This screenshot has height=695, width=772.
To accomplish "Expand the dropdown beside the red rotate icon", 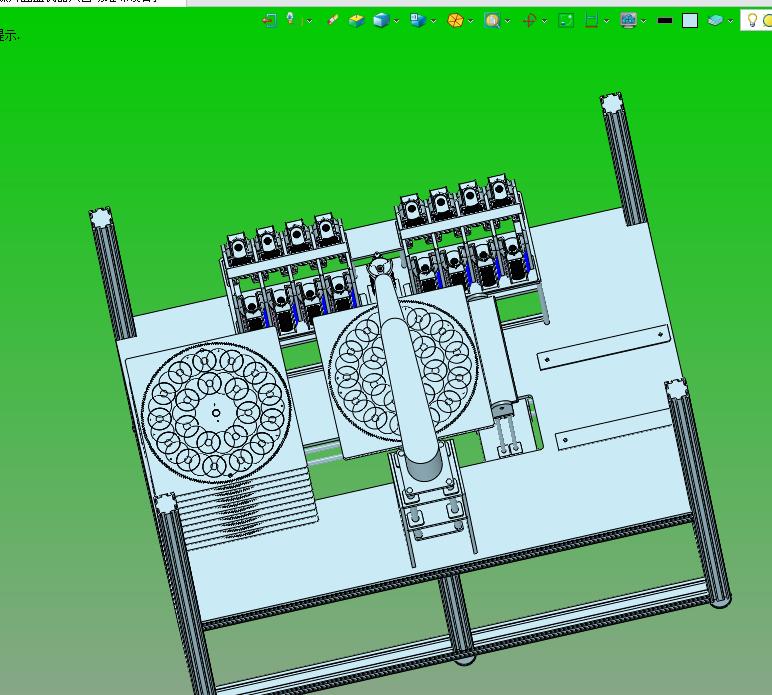I will pos(545,21).
